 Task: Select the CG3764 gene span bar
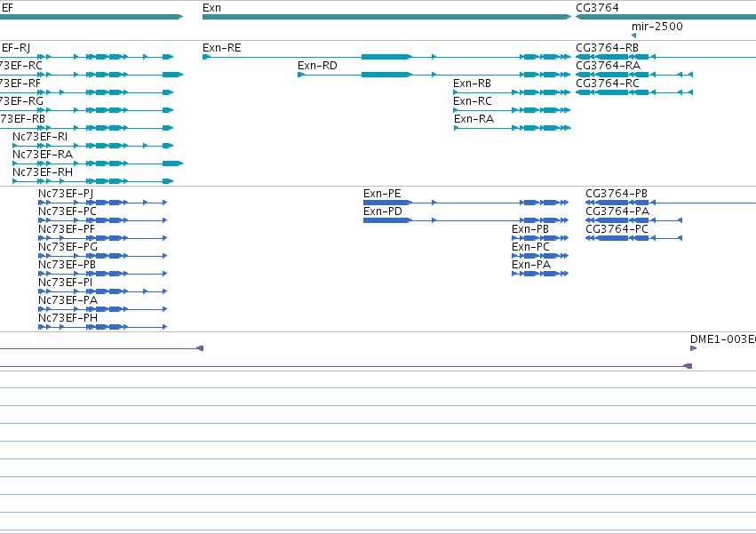point(666,17)
